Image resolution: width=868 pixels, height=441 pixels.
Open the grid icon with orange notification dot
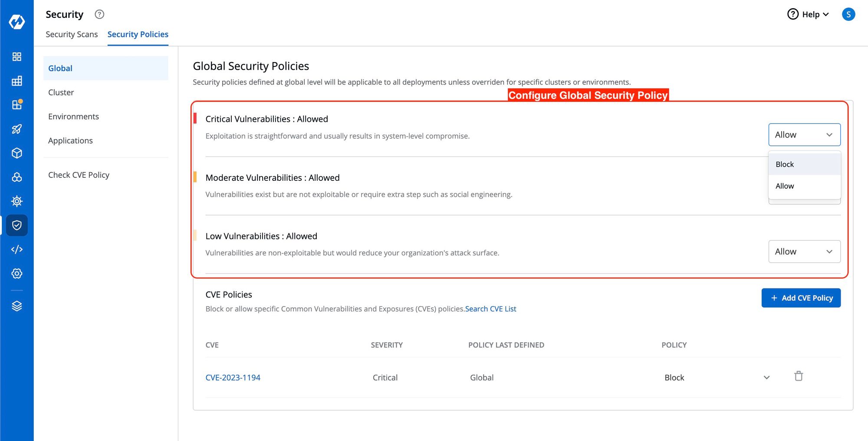(17, 105)
